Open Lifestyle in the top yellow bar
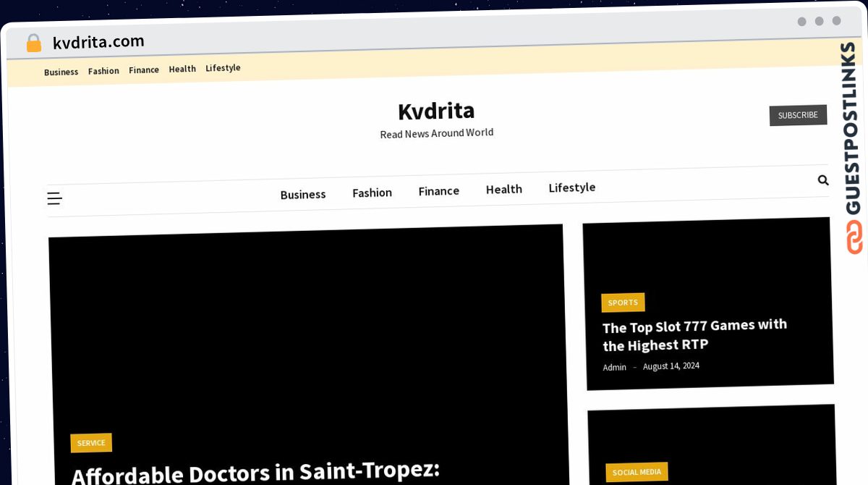This screenshot has height=485, width=868. [x=223, y=68]
